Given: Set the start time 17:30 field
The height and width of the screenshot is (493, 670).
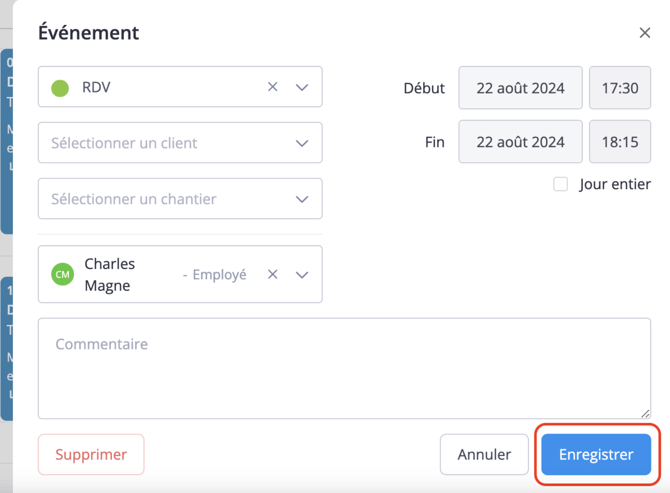Looking at the screenshot, I should (x=620, y=88).
